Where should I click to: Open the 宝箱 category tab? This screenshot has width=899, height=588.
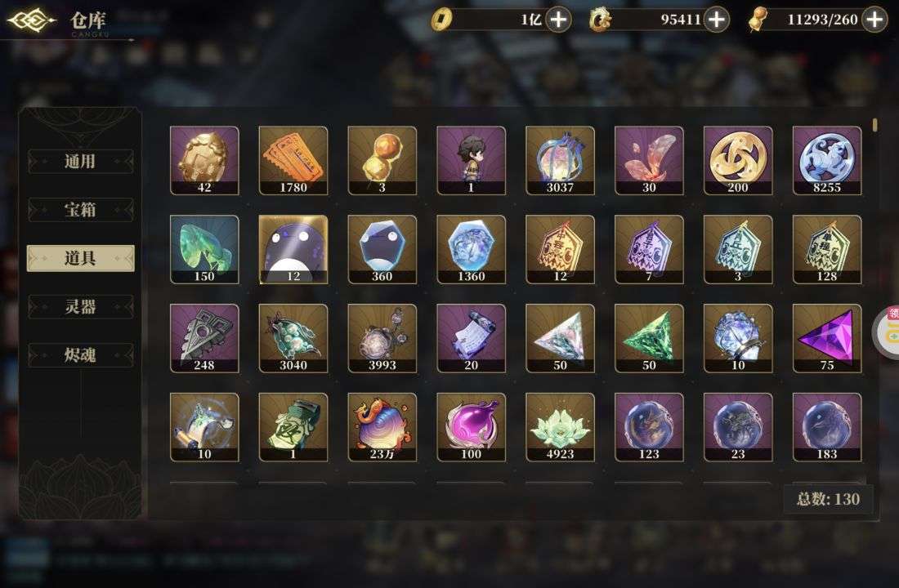[x=80, y=210]
